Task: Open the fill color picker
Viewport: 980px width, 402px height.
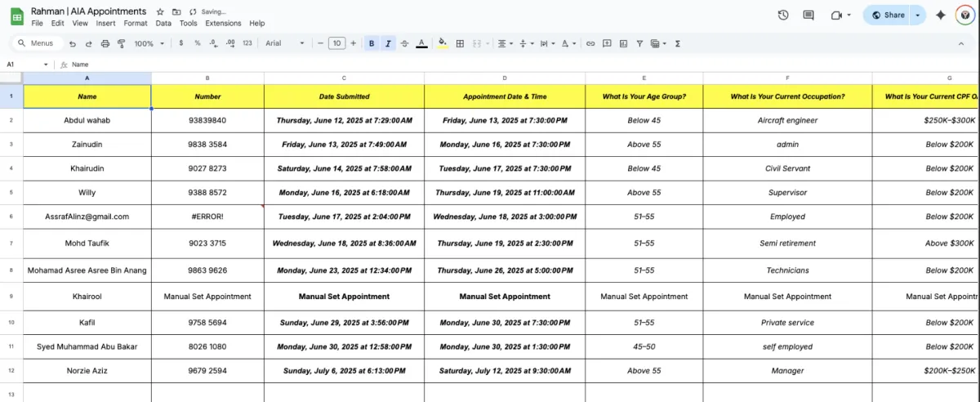Action: 443,43
